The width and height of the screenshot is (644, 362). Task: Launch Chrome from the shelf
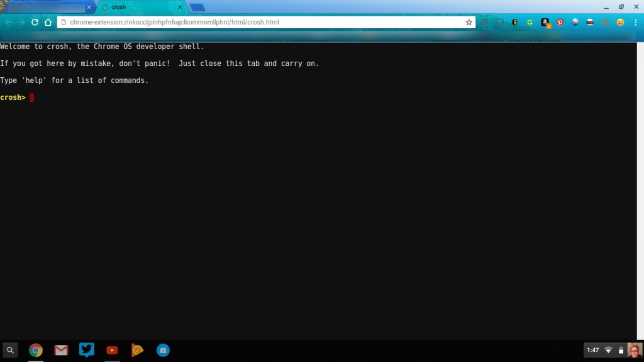click(36, 350)
